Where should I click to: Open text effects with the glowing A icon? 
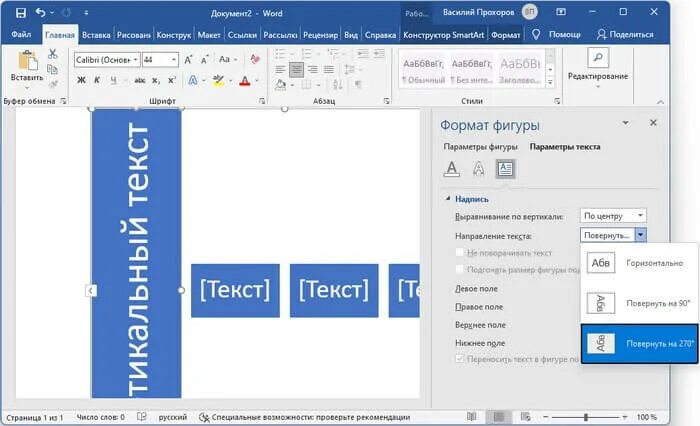pos(192,80)
